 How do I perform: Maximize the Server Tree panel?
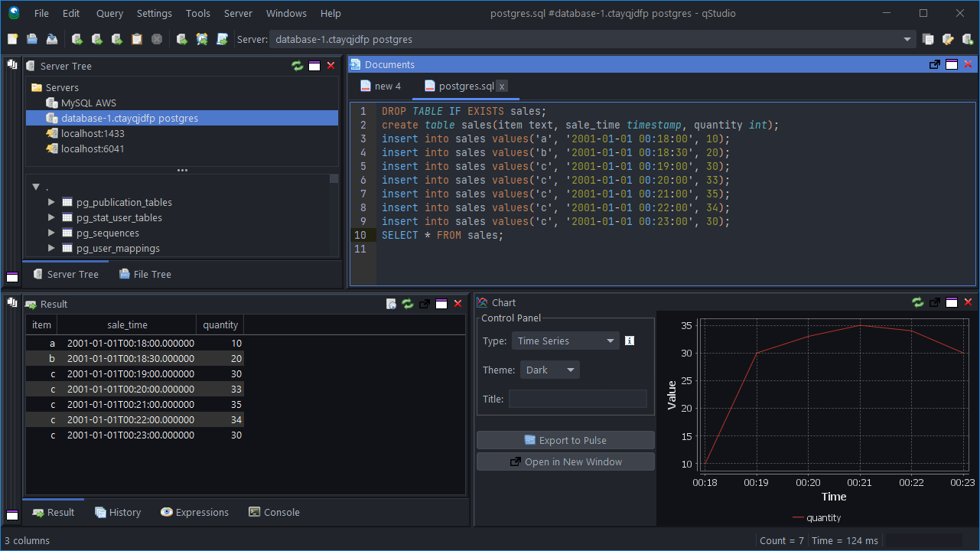[x=314, y=66]
